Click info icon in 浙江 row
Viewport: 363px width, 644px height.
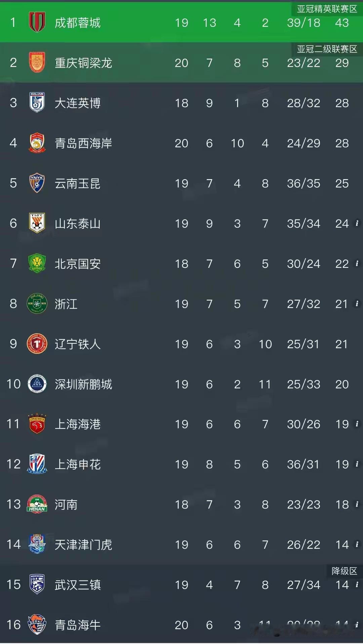(x=357, y=303)
